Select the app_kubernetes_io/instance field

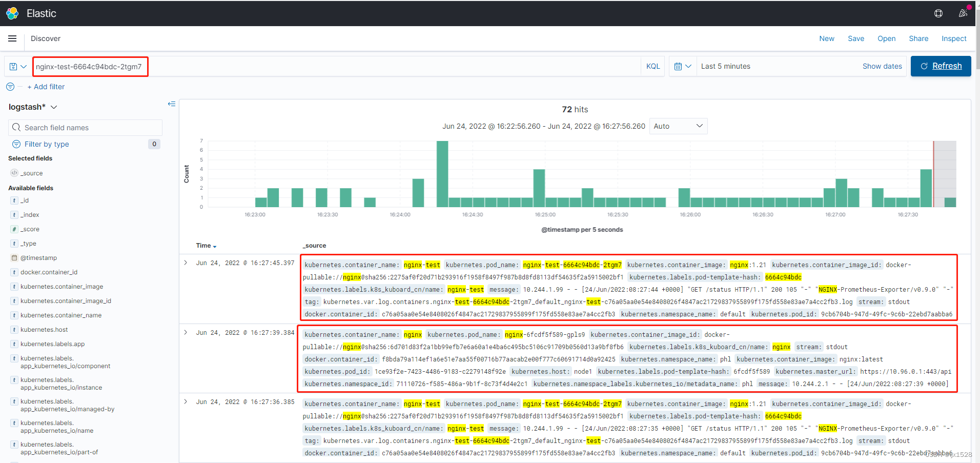(x=61, y=384)
